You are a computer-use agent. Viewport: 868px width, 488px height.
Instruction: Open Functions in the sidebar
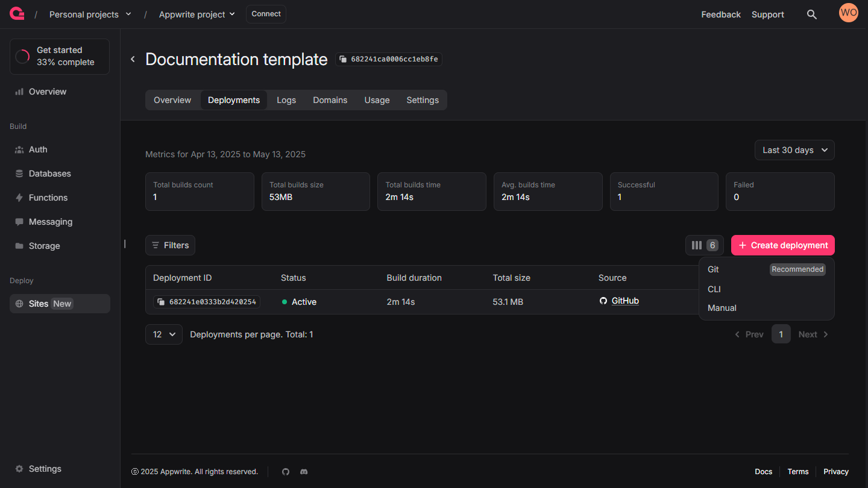(x=60, y=198)
